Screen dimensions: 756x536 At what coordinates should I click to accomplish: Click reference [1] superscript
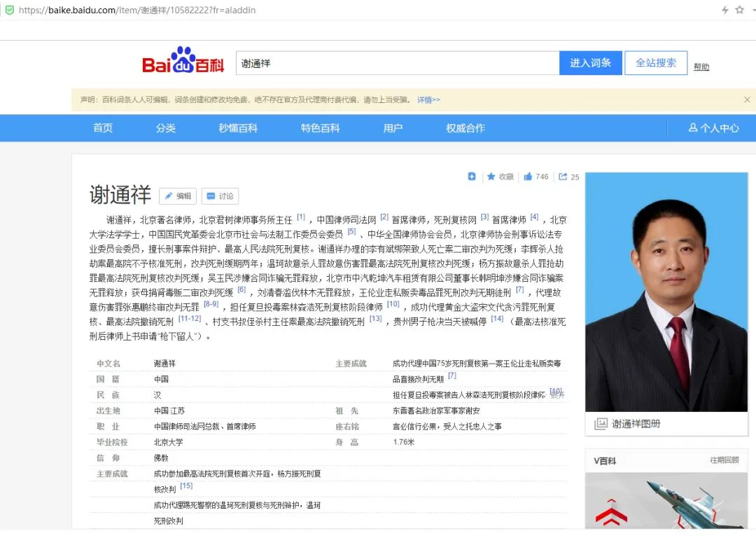[301, 217]
